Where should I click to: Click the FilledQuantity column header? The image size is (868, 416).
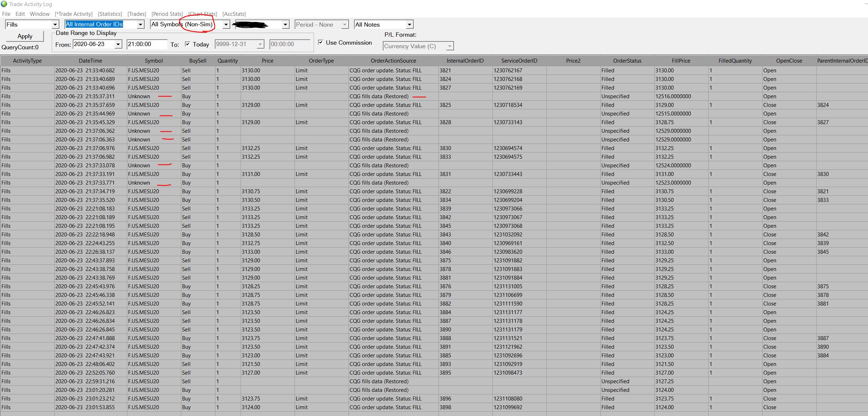coord(735,61)
